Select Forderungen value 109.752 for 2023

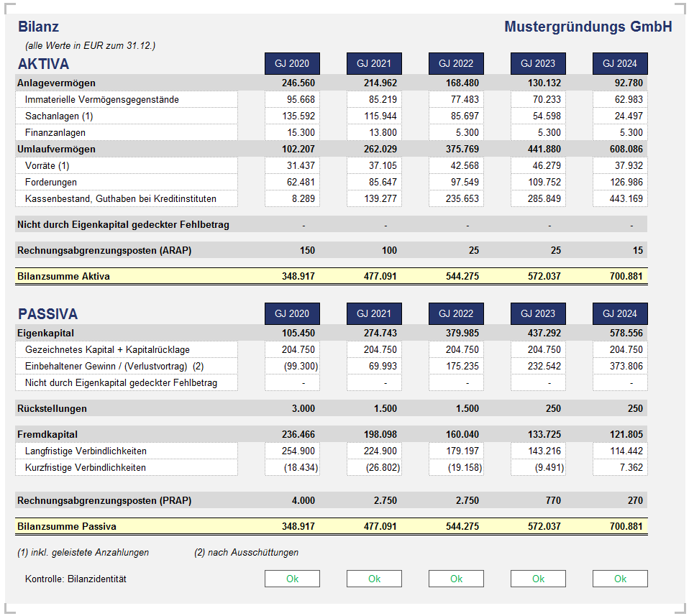[538, 182]
